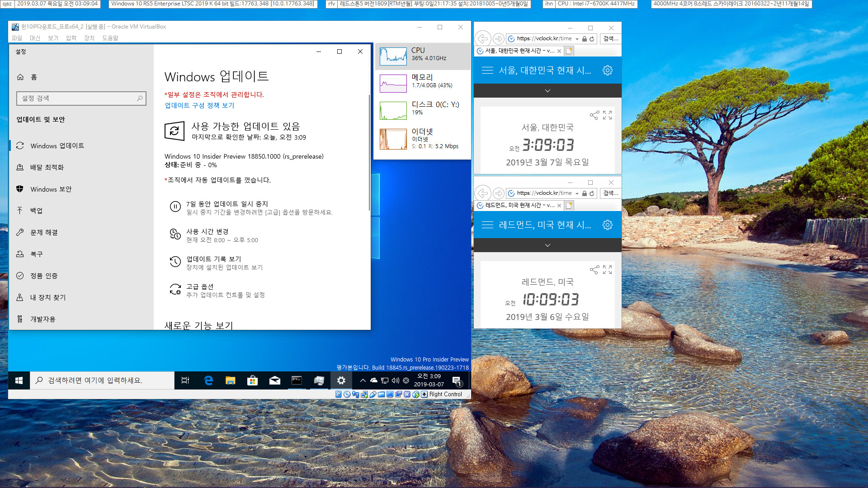Open 업데이트 기록 보기 option
The height and width of the screenshot is (488, 868).
(216, 263)
